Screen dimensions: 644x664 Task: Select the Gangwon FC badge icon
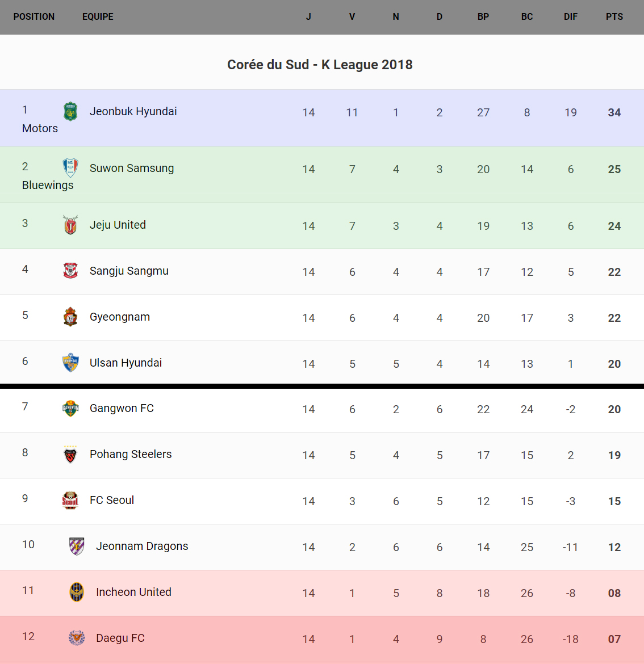[x=70, y=408]
